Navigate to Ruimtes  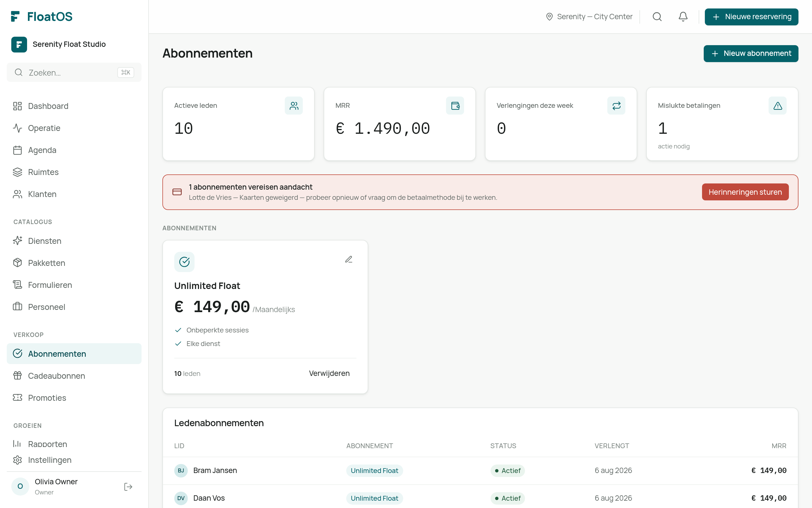[74, 172]
